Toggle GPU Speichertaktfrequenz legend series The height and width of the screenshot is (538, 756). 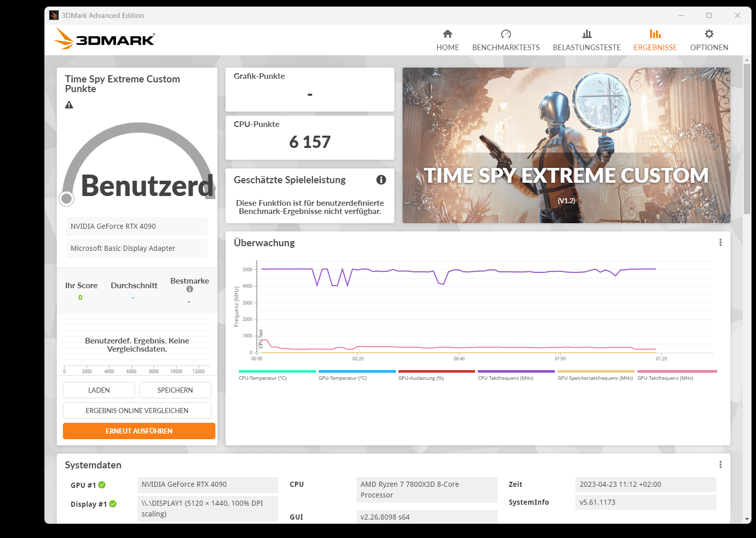596,375
